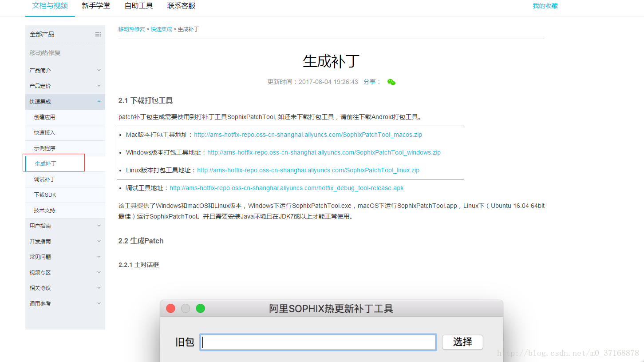Image resolution: width=644 pixels, height=362 pixels.
Task: Click green zoom button of SOPHIX tool
Action: pos(201,308)
